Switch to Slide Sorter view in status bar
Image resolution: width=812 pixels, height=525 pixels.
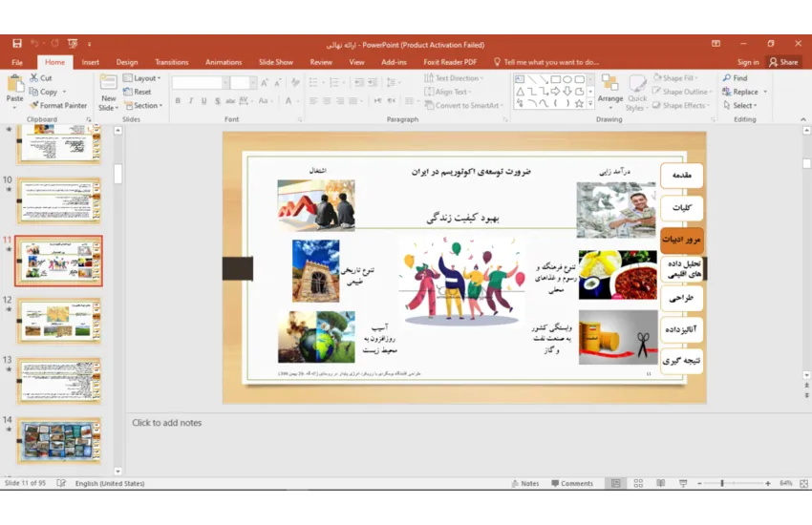[x=638, y=483]
